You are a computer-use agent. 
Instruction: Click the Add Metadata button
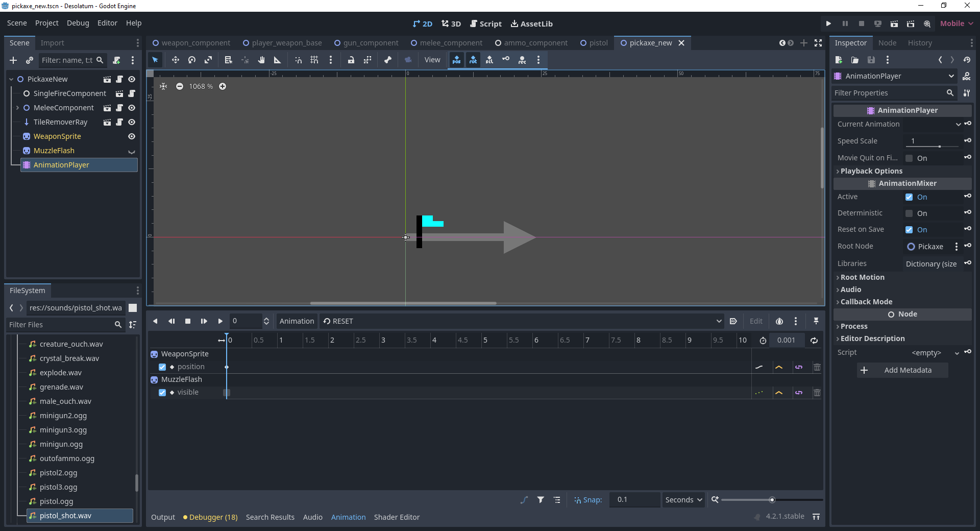[902, 370]
